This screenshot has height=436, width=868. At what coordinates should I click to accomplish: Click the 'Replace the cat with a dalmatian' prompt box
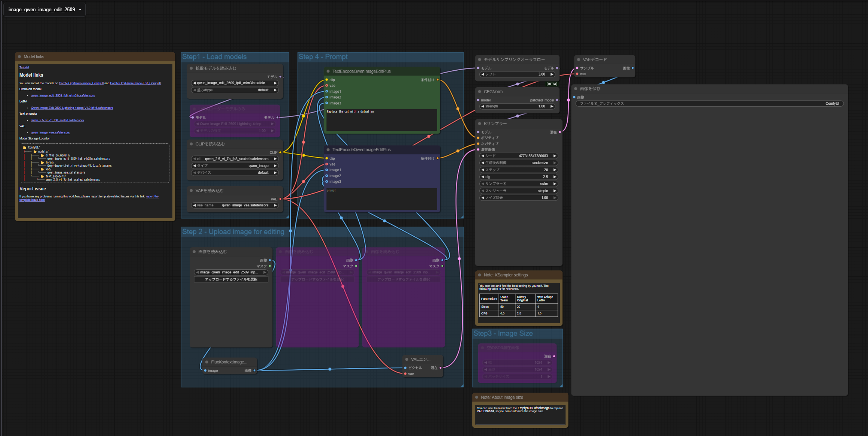click(381, 120)
